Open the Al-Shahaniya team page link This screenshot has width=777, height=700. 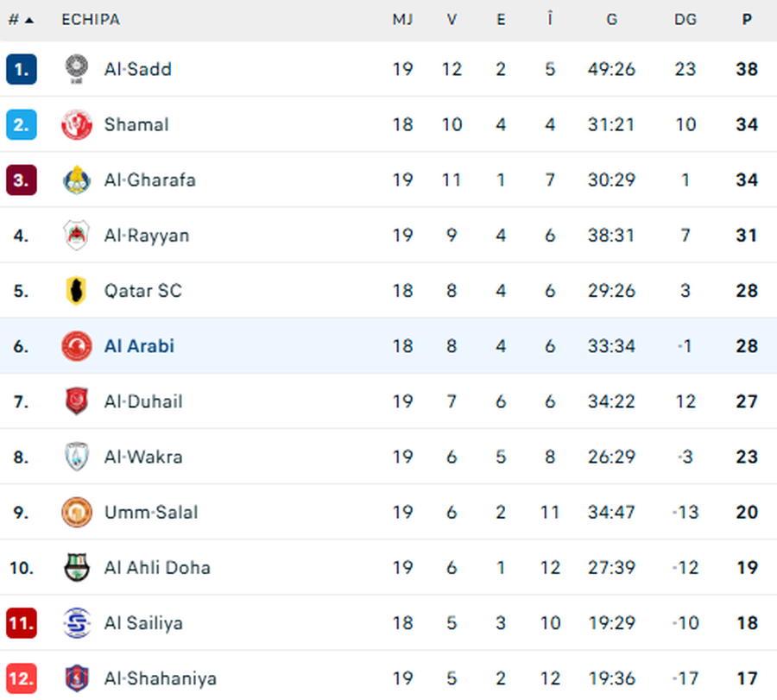coord(160,678)
